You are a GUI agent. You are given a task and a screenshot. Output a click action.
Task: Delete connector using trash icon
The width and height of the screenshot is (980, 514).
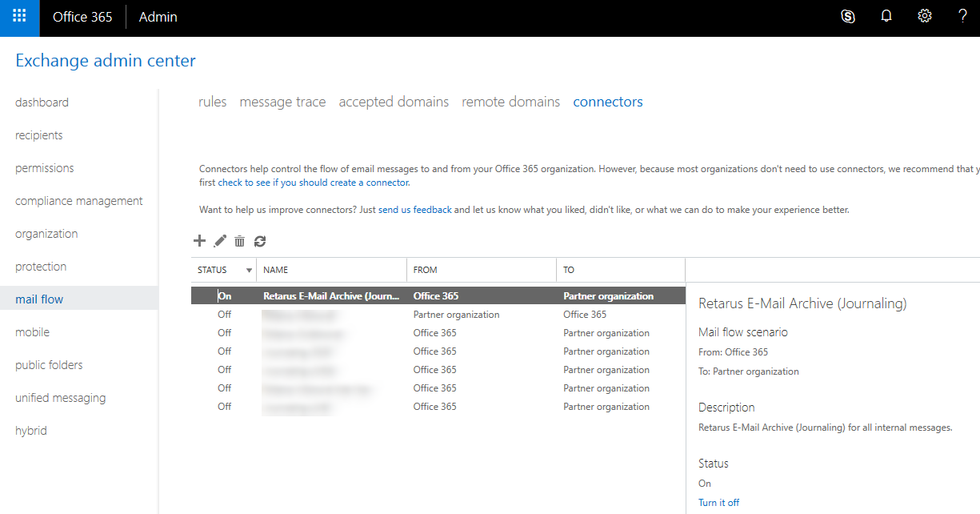coord(239,241)
